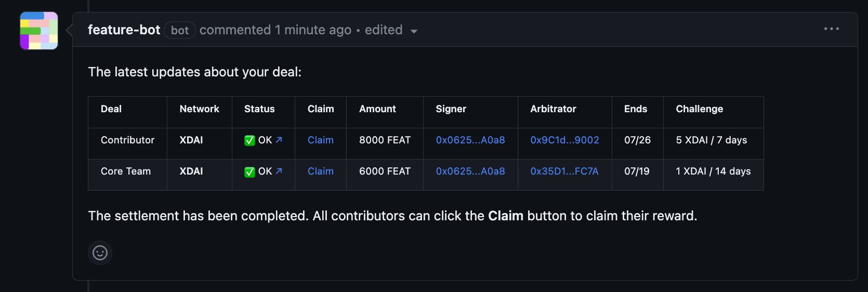868x292 pixels.
Task: Open arbitrator address 0x9C1d...9002
Action: pyautogui.click(x=564, y=140)
